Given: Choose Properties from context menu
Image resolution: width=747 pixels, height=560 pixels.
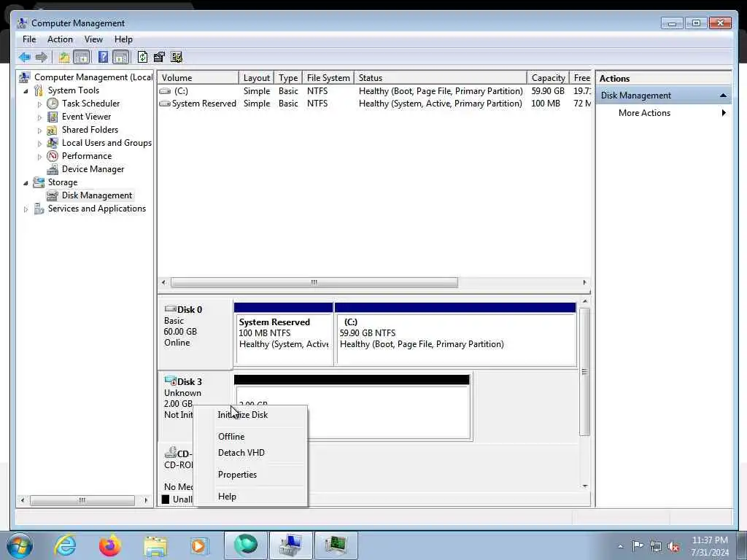Looking at the screenshot, I should (x=251, y=475).
